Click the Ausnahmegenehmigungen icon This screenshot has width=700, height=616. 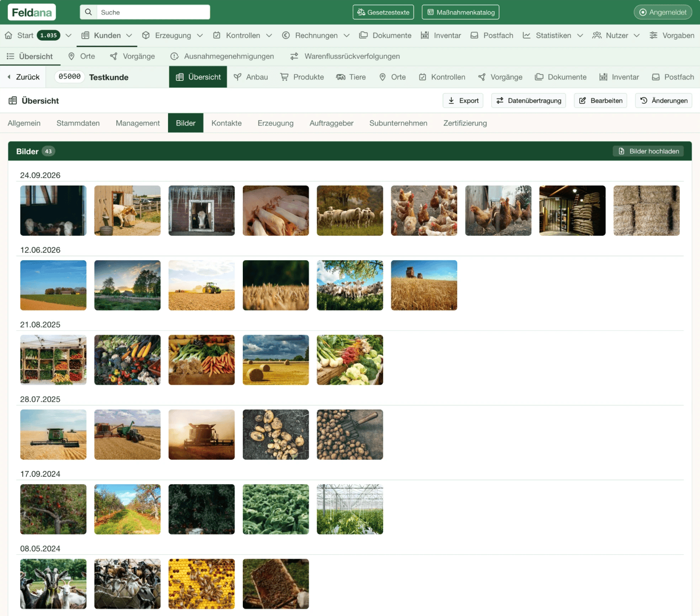click(175, 56)
